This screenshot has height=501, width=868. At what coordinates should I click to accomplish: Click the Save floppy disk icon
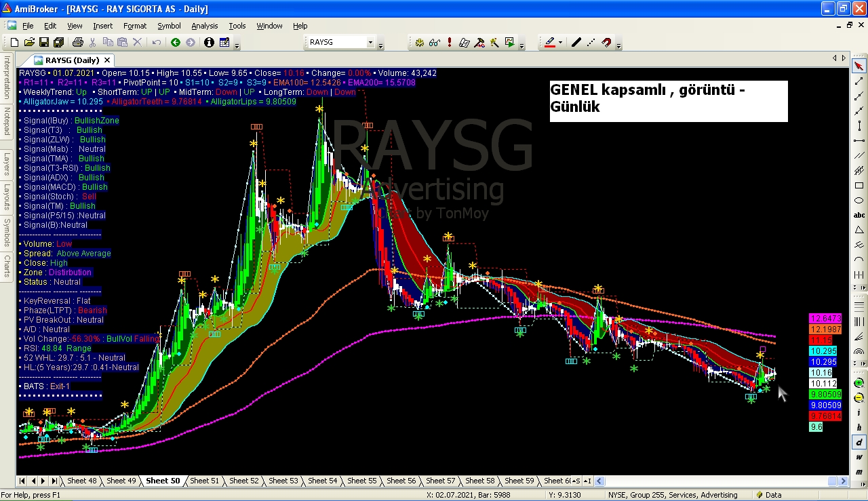coord(44,42)
